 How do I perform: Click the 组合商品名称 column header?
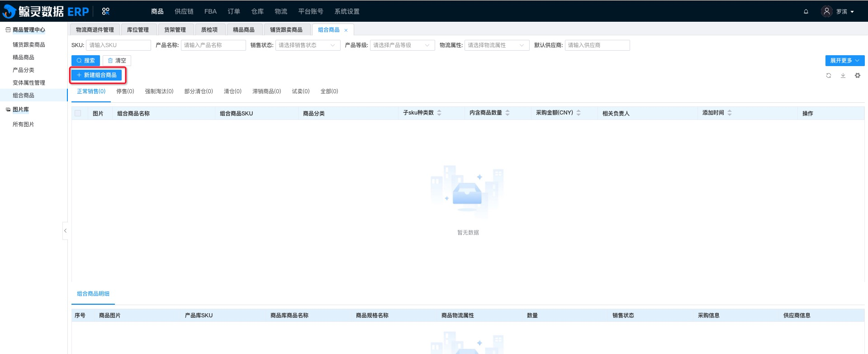tap(133, 114)
